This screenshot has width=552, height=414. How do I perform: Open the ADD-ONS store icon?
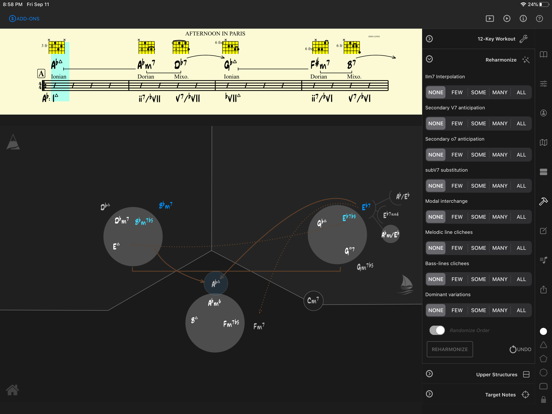(12, 18)
